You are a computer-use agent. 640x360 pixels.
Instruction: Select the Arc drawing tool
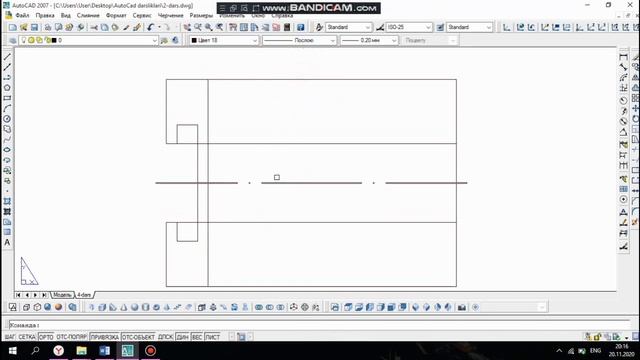point(7,109)
